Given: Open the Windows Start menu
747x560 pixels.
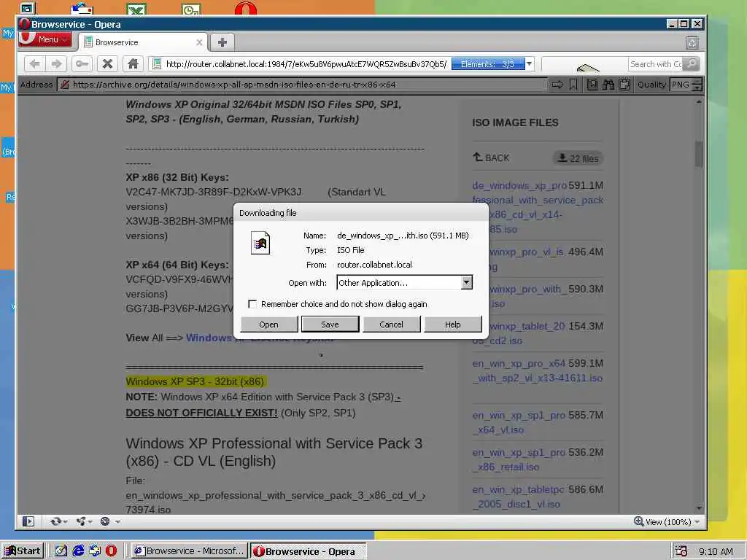Looking at the screenshot, I should pos(23,551).
